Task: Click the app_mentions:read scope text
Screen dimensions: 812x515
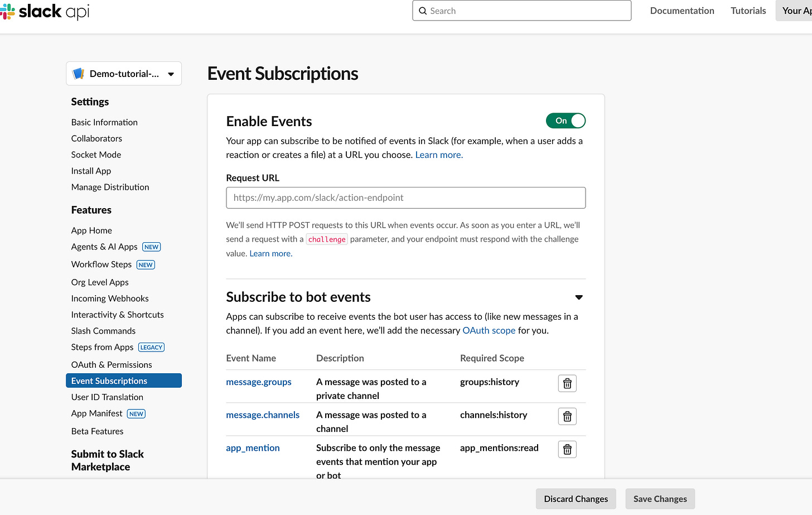Action: (x=499, y=447)
